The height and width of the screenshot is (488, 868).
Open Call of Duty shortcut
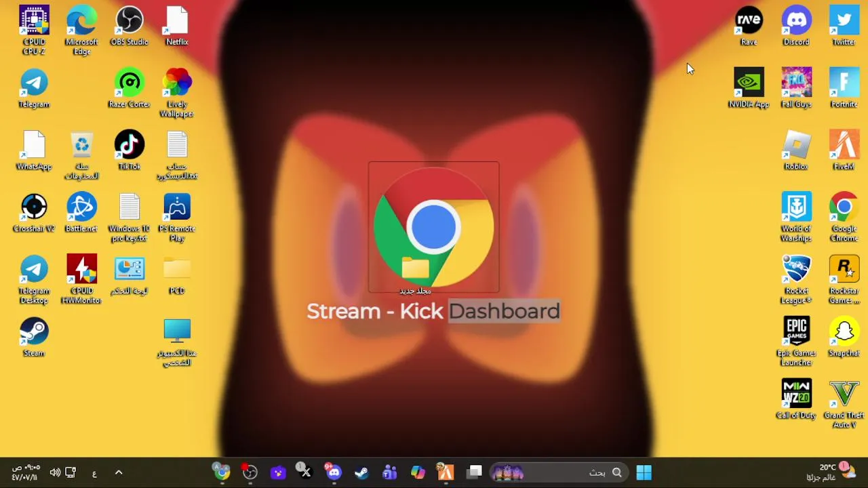point(796,400)
